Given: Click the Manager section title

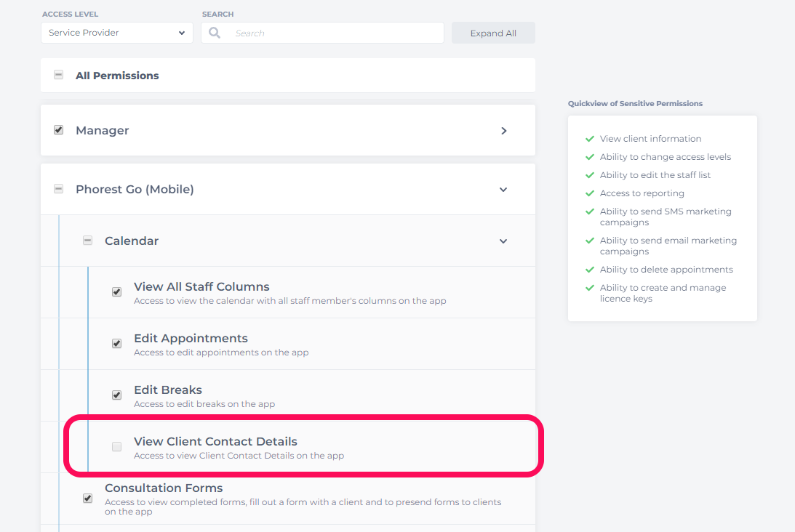Looking at the screenshot, I should (x=102, y=131).
